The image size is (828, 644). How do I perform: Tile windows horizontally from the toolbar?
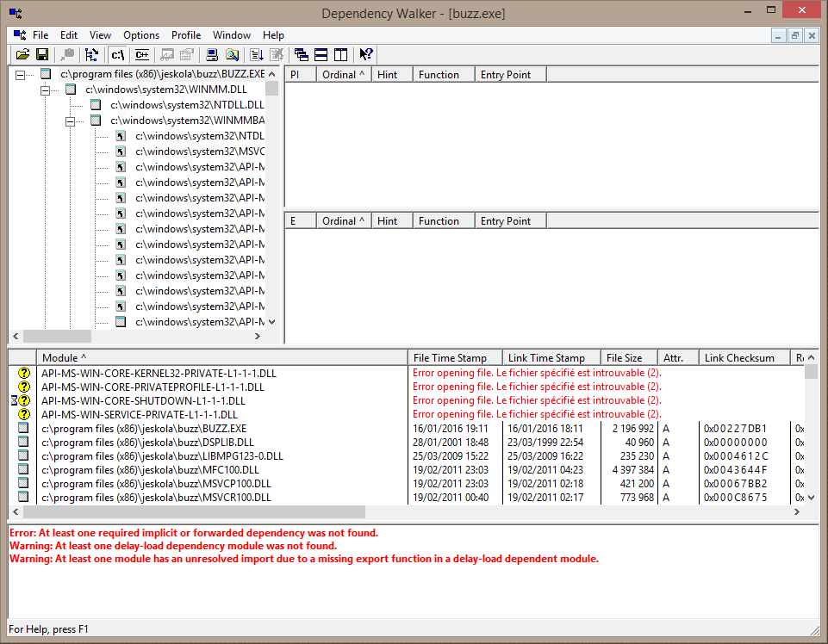[321, 55]
